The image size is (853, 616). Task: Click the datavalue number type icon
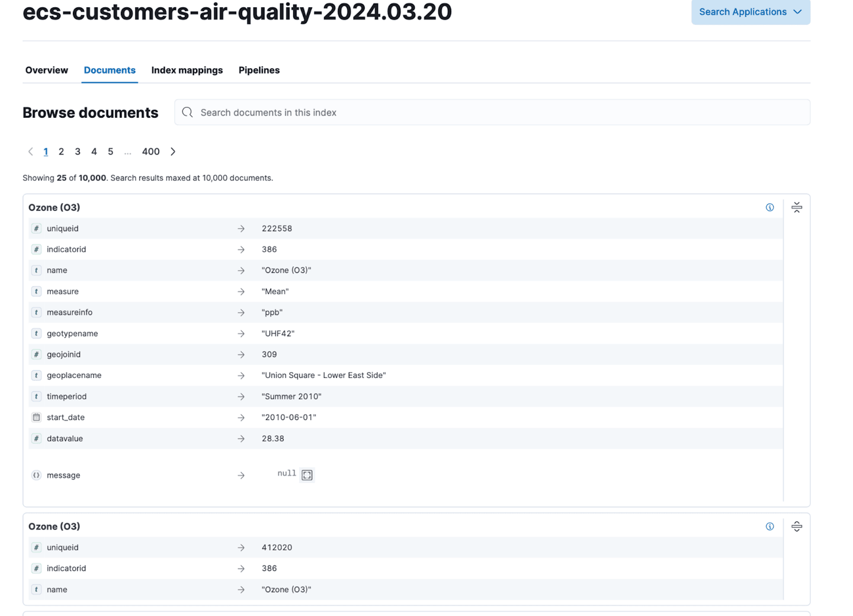click(x=36, y=438)
